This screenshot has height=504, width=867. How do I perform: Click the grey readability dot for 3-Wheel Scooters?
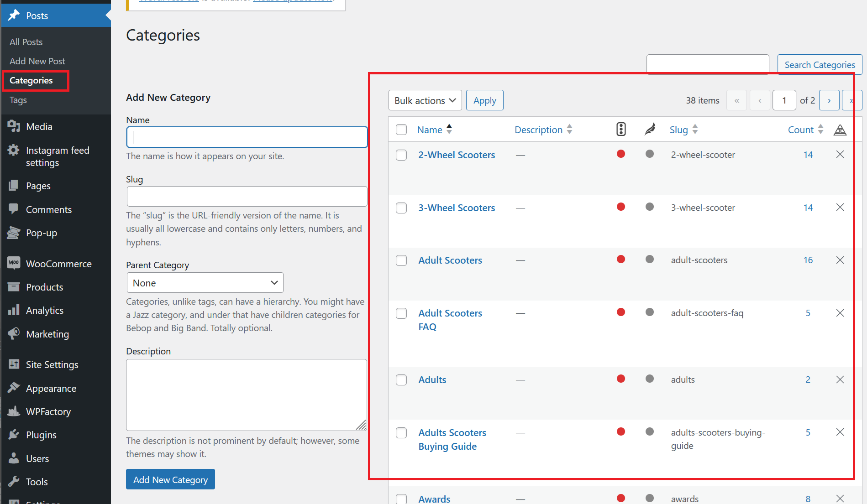tap(650, 207)
